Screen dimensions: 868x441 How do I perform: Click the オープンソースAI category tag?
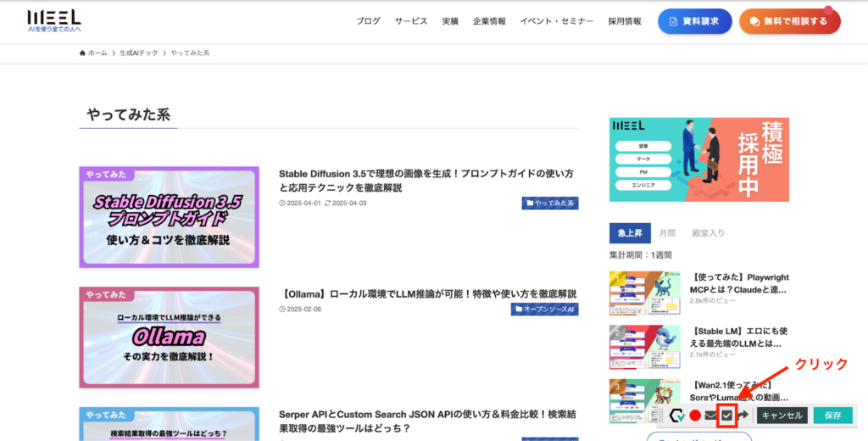(545, 310)
